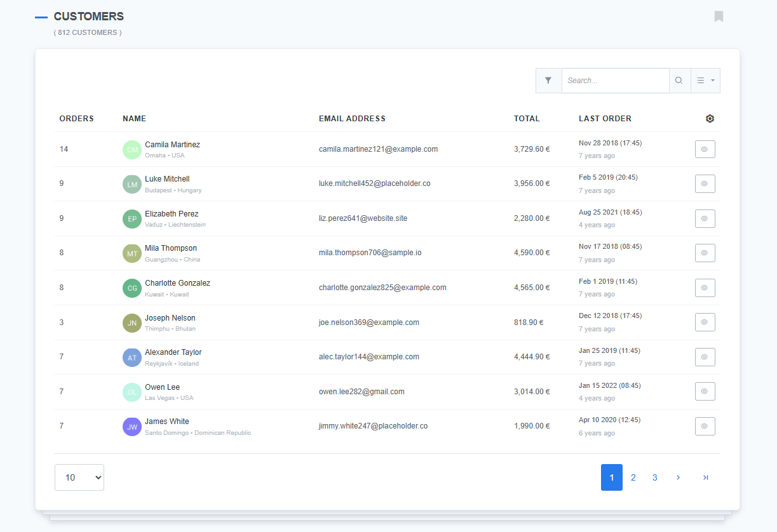Sort by the Last Order column header
Image resolution: width=777 pixels, height=532 pixels.
(605, 119)
